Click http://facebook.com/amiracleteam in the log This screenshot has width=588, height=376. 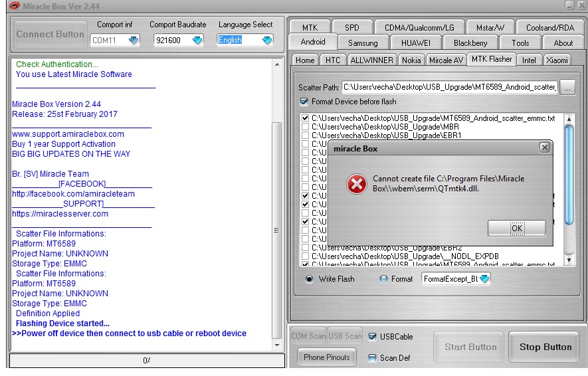pyautogui.click(x=73, y=194)
